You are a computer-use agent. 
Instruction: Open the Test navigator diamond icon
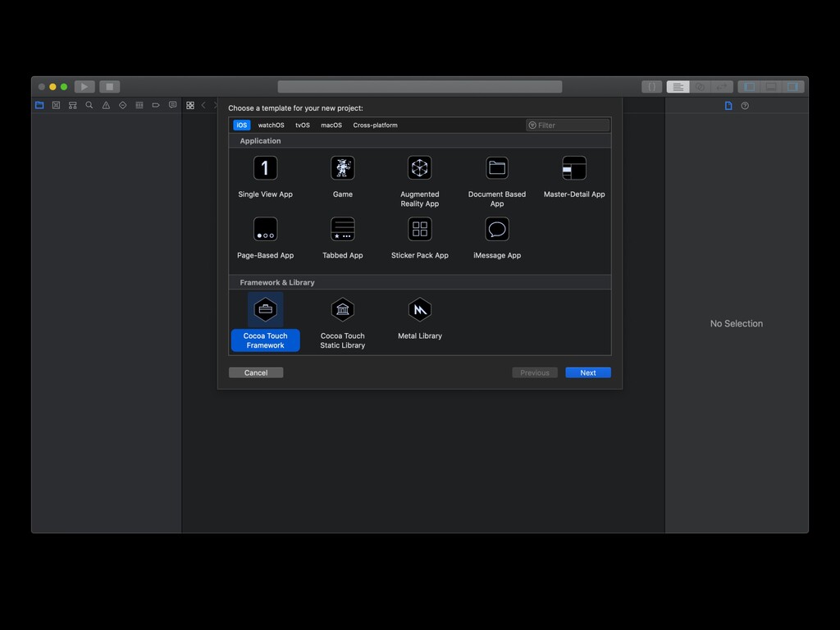(x=123, y=105)
